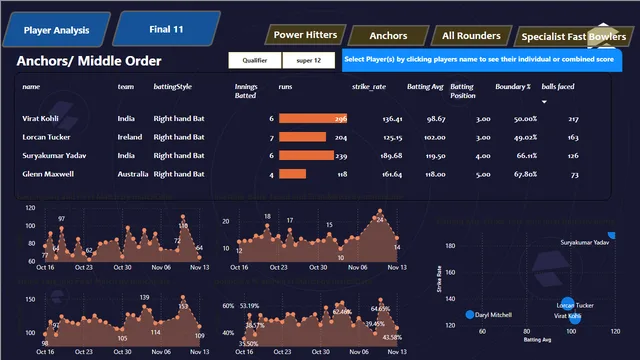Select player Virat Kohli in table
This screenshot has width=640, height=360.
tap(40, 118)
